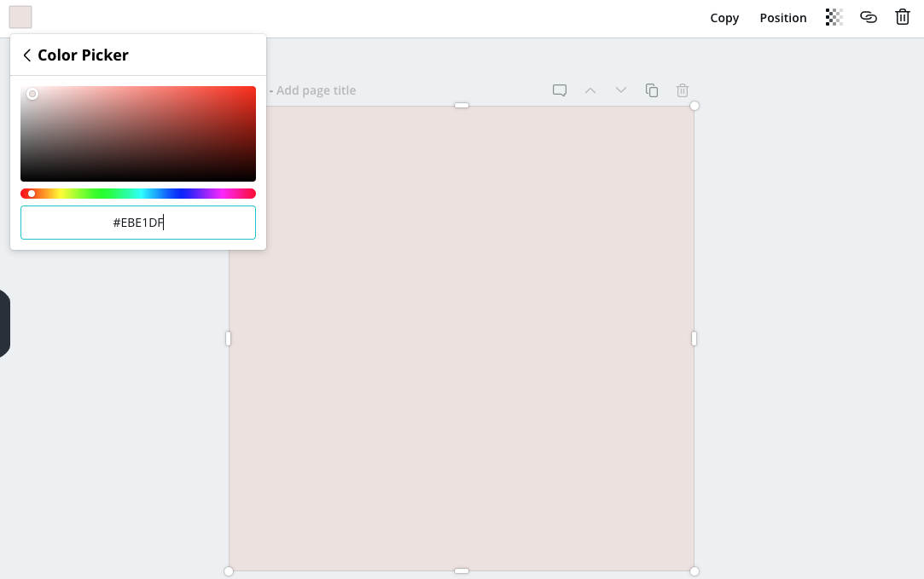Click the hue slider rainbow bar
The image size is (924, 579).
point(138,194)
